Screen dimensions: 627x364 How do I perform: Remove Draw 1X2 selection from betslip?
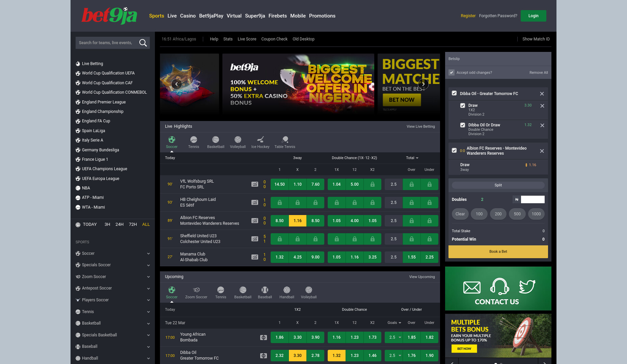tap(542, 106)
